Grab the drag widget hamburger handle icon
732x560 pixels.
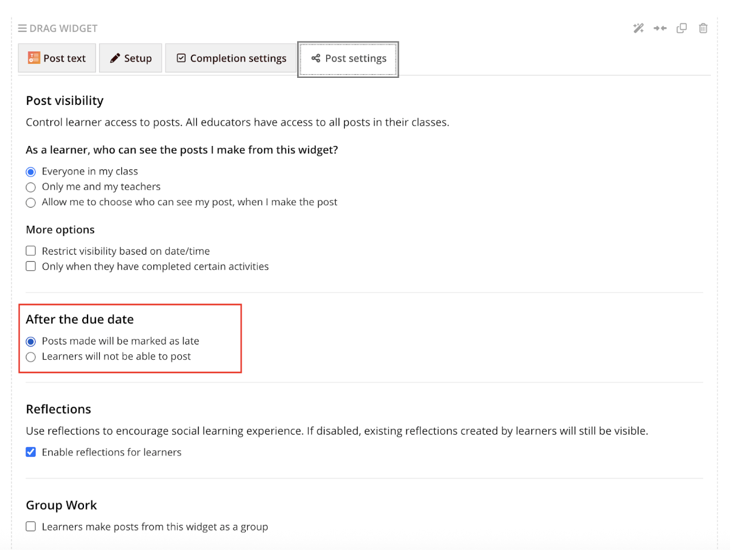point(22,28)
